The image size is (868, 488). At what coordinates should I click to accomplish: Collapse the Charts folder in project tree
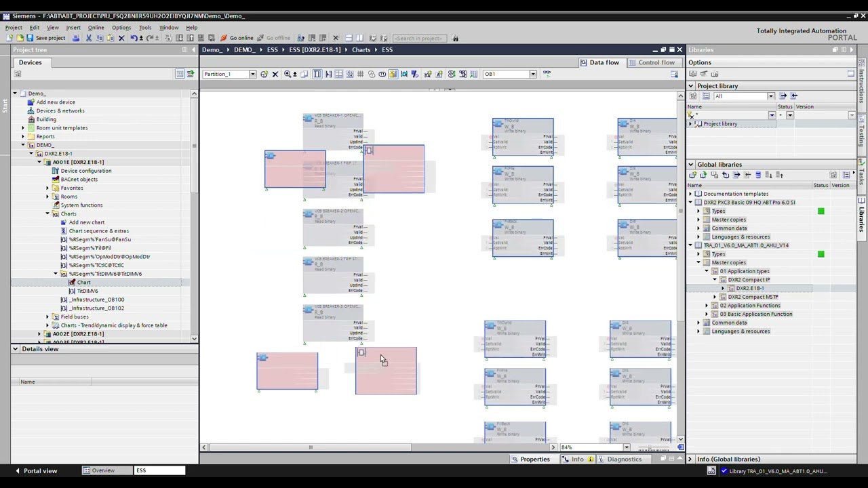pos(47,213)
